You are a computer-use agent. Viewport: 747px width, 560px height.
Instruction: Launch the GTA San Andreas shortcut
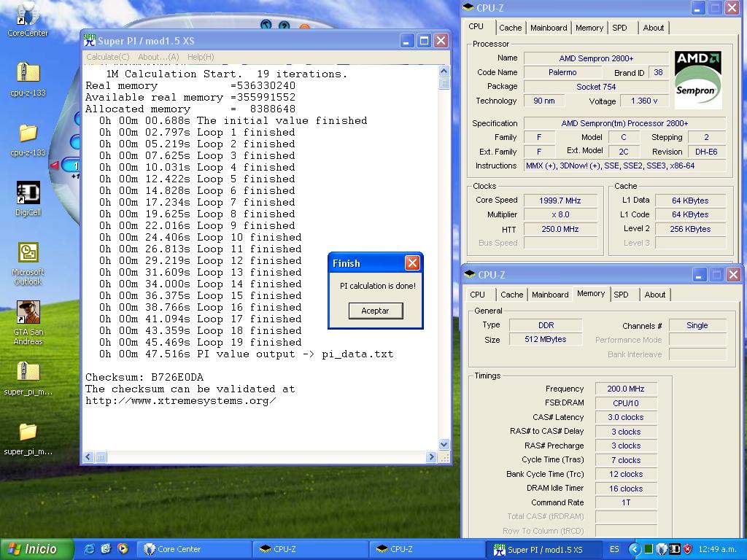click(x=28, y=314)
